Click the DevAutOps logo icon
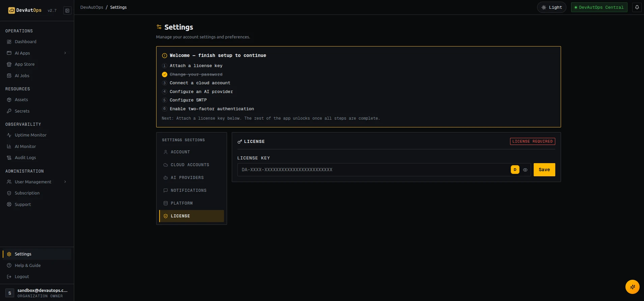Screen dimensions: 644x301 [11, 10]
